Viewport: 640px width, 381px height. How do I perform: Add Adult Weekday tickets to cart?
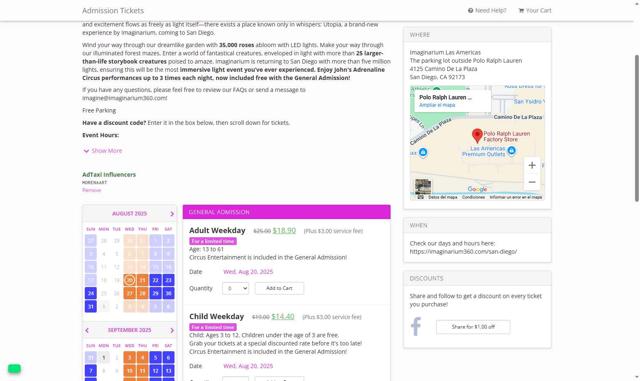point(279,288)
